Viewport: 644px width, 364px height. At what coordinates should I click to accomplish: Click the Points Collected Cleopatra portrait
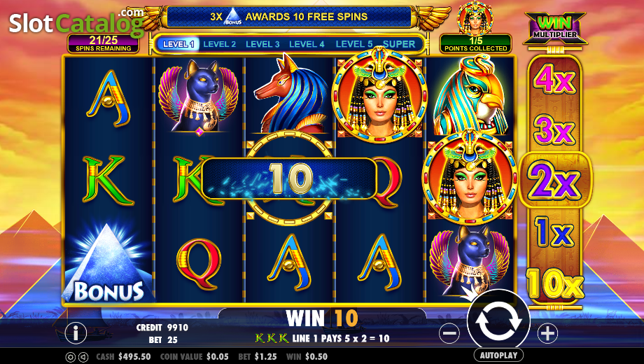point(475,18)
